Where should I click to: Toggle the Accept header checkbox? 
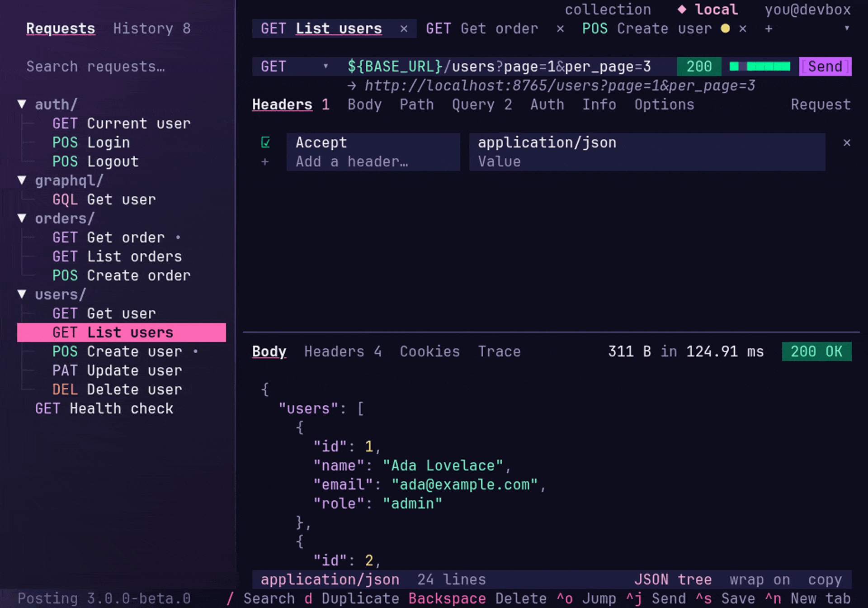tap(265, 142)
